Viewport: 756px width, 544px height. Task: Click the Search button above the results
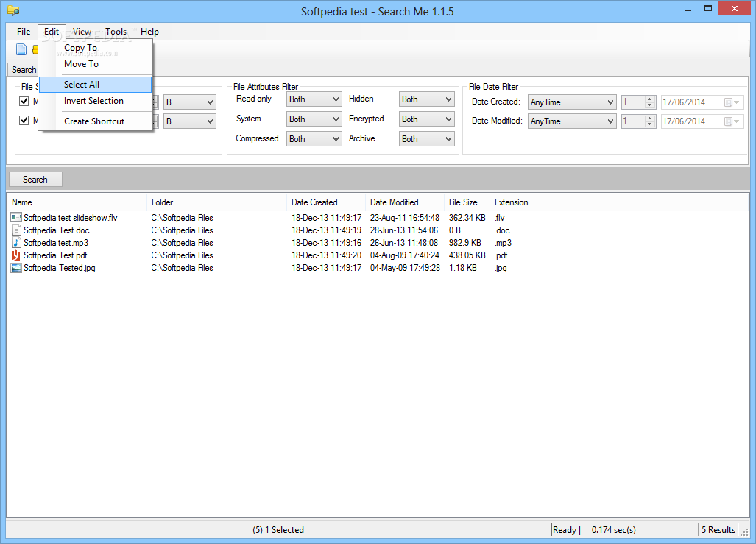point(35,180)
